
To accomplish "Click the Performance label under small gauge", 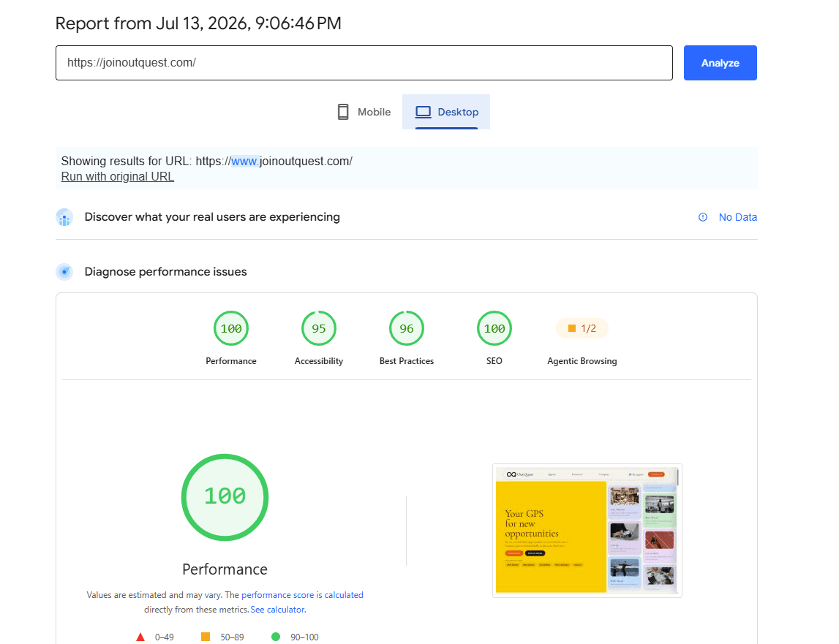I will click(x=231, y=361).
